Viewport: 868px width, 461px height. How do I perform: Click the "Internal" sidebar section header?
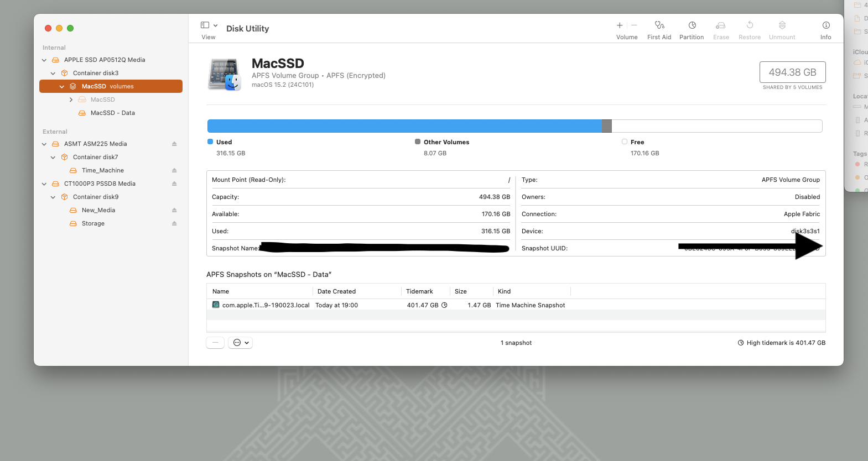(54, 48)
